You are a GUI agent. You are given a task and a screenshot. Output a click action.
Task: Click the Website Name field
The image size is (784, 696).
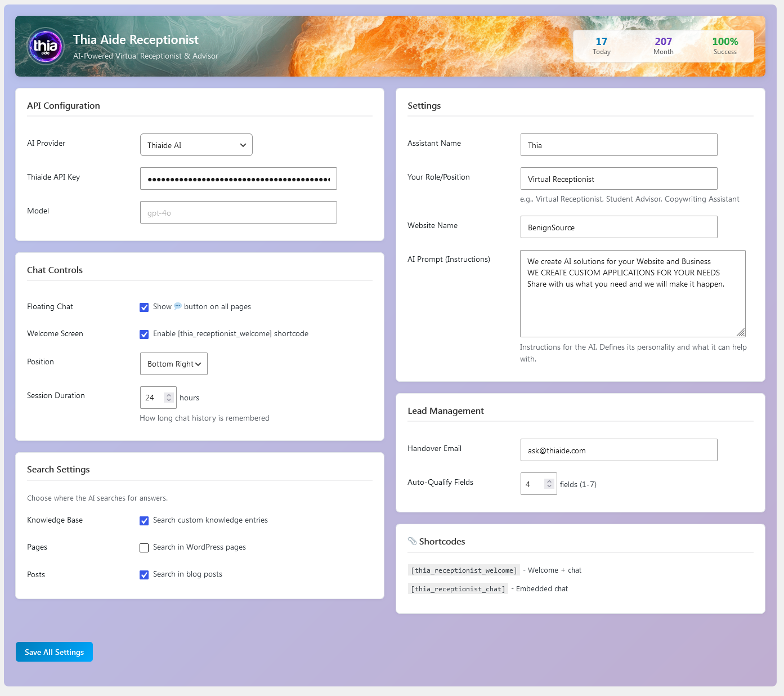619,227
